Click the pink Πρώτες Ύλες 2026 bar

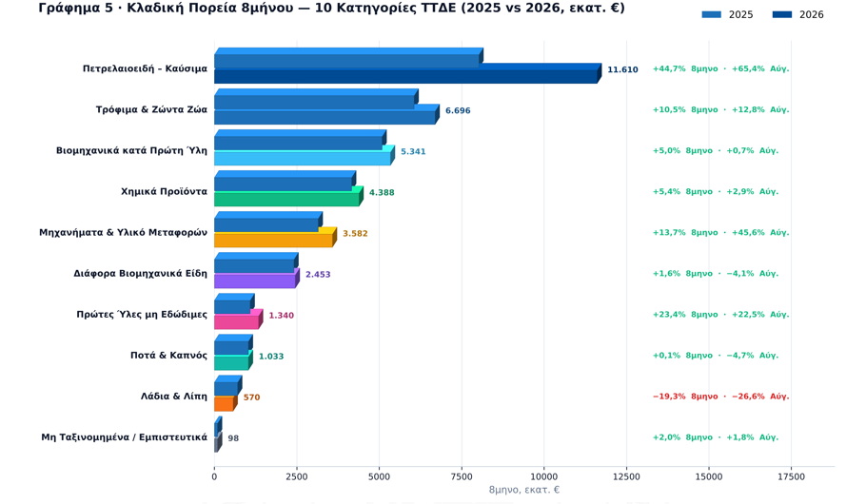(236, 321)
